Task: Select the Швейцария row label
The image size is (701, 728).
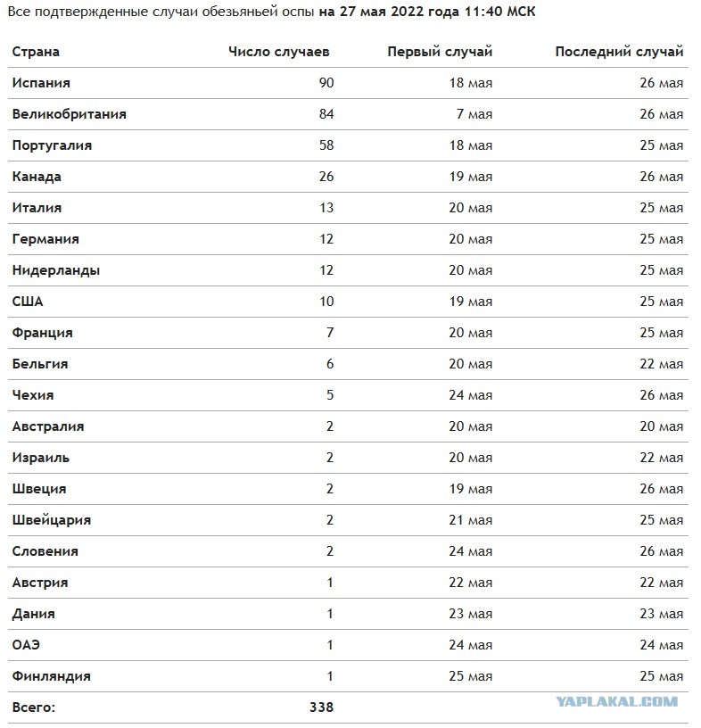Action: [52, 520]
